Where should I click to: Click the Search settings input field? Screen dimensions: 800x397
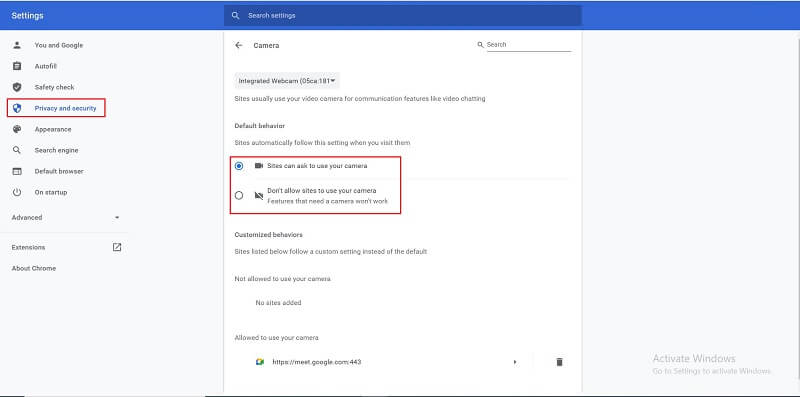(403, 15)
